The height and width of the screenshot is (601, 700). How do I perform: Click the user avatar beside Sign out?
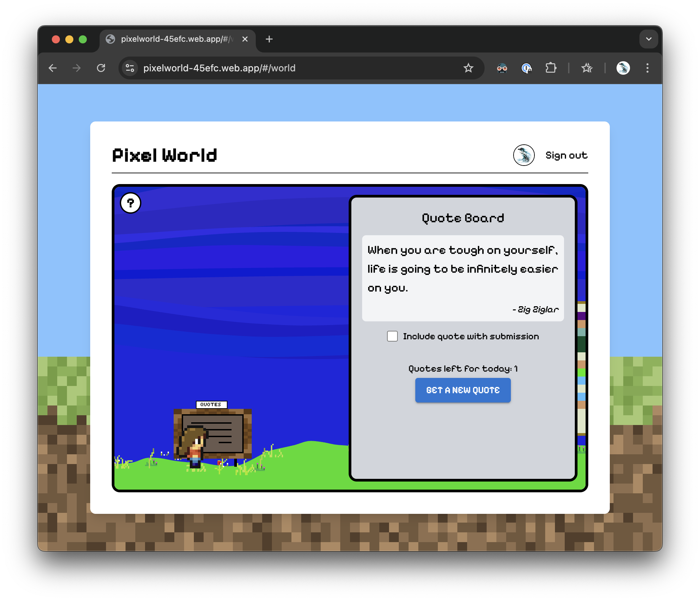point(523,155)
